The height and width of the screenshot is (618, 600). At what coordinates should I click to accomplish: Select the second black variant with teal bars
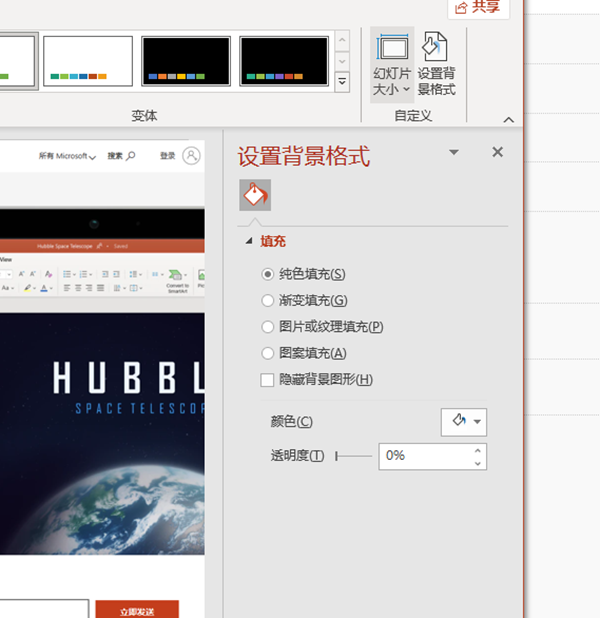284,61
